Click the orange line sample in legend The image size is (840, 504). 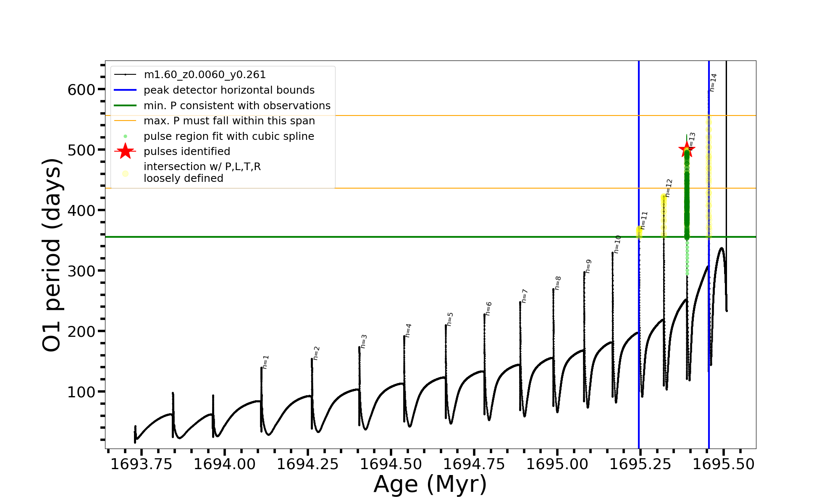pos(125,121)
